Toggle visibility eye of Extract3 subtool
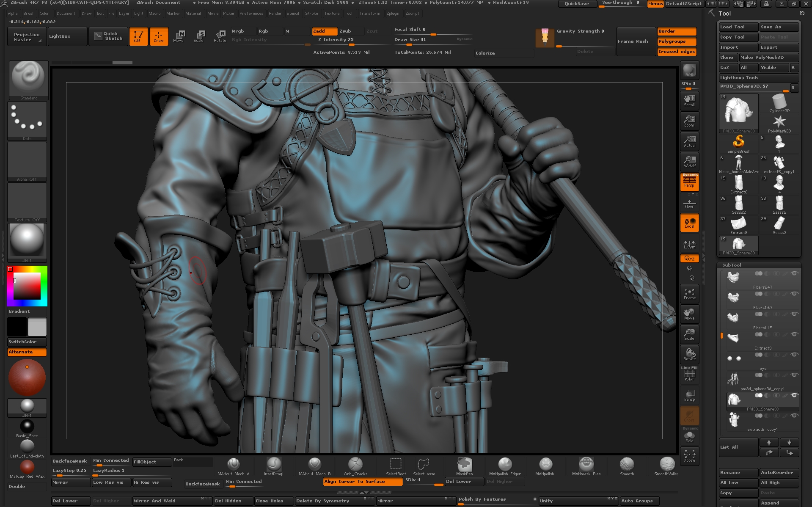This screenshot has width=812, height=507. [x=794, y=334]
